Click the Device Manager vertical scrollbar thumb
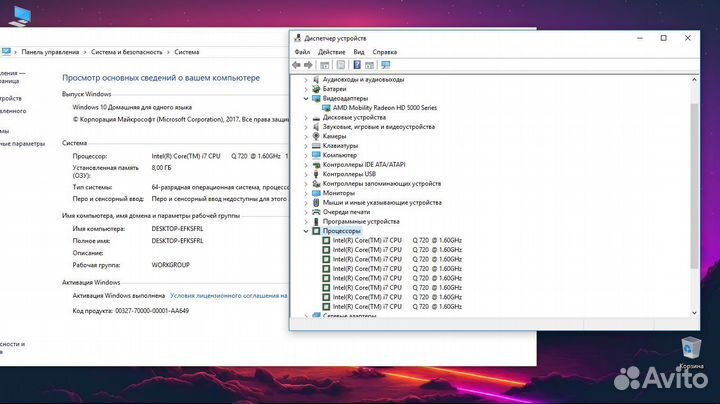 [x=694, y=186]
